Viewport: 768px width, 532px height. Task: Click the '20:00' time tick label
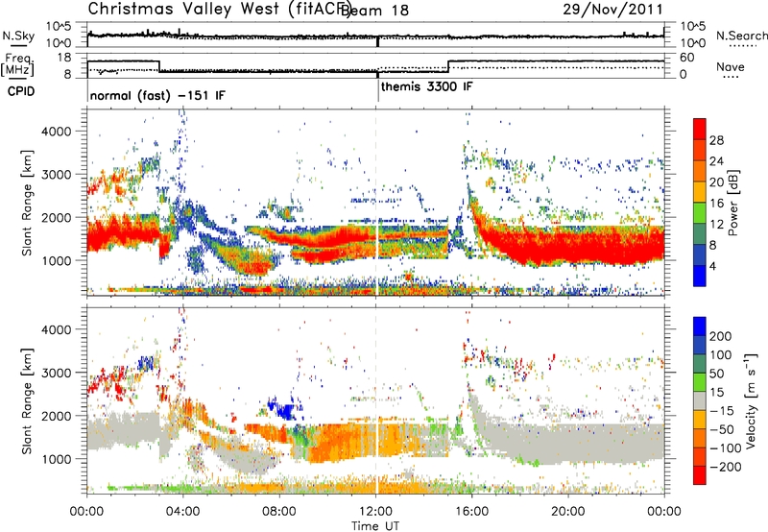click(567, 512)
